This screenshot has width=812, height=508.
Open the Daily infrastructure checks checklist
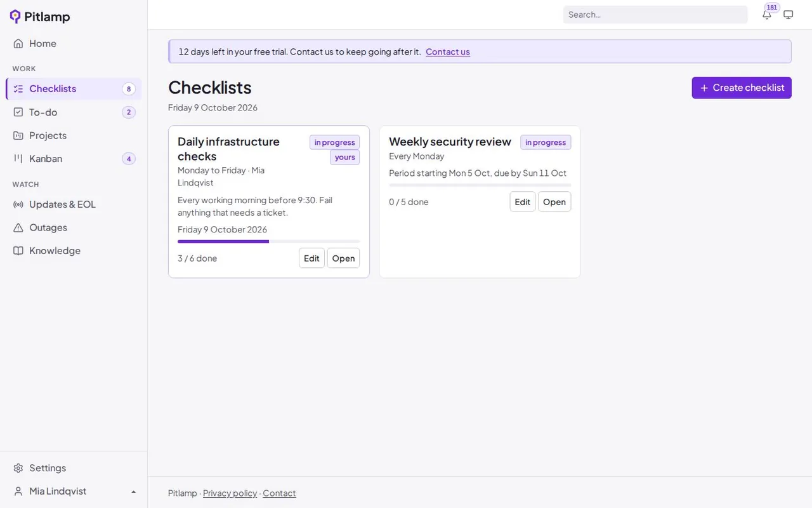pos(343,258)
